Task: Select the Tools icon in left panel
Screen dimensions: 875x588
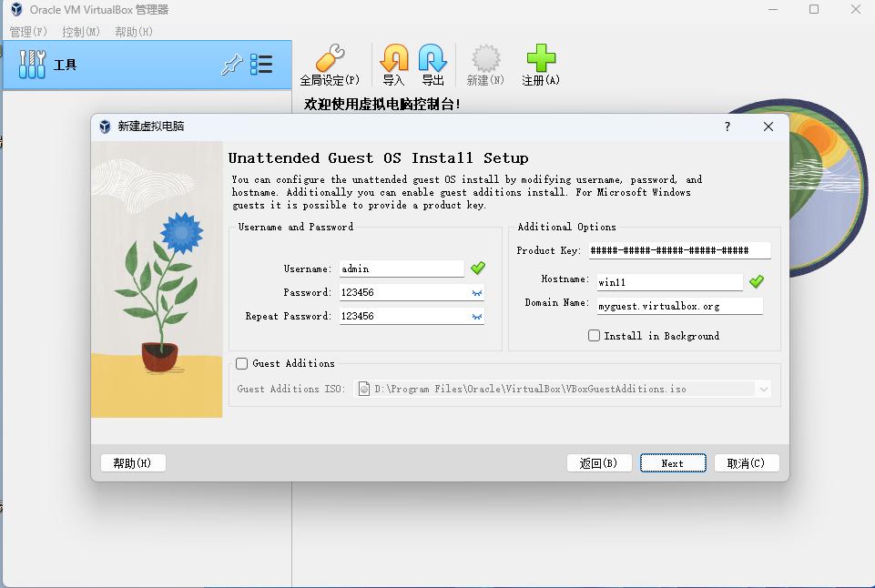Action: [32, 64]
